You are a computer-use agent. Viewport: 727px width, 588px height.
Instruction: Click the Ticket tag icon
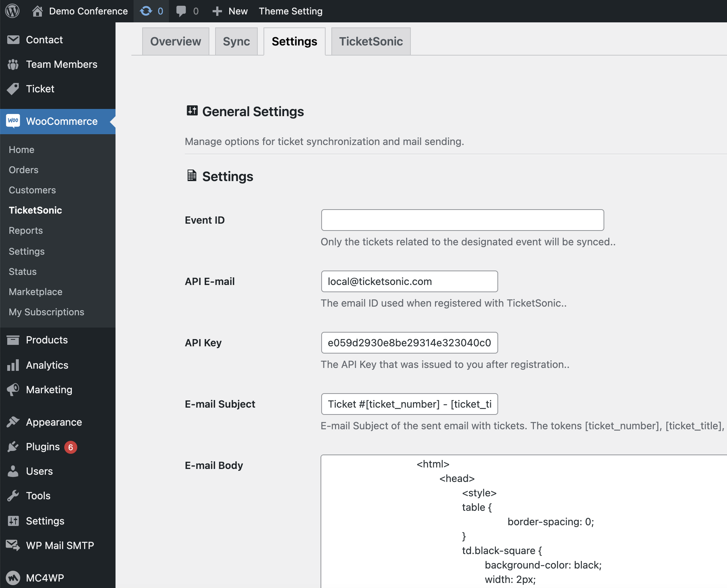[x=13, y=89]
